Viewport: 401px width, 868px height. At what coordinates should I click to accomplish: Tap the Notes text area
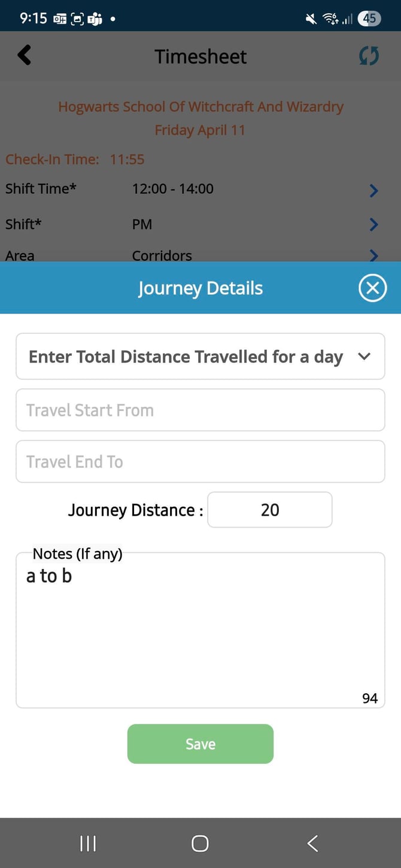200,634
